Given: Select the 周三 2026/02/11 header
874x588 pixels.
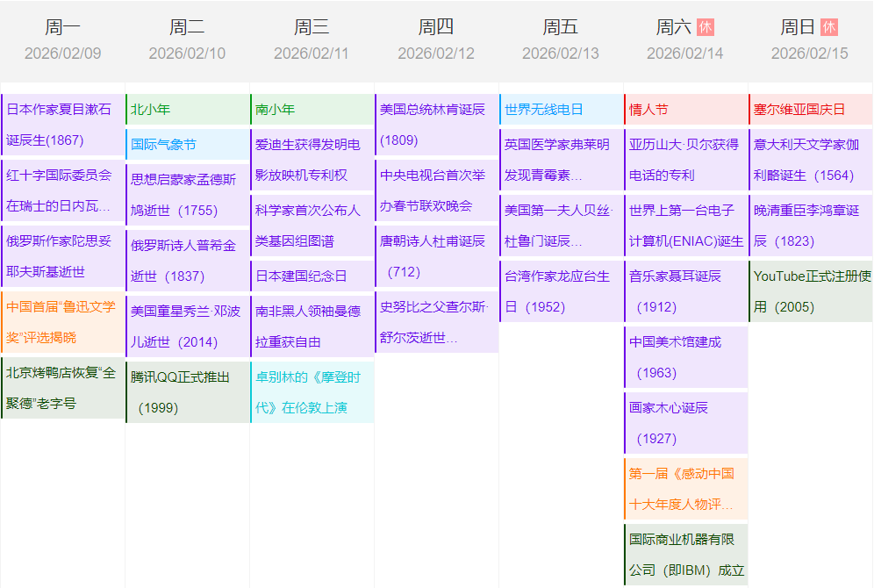Looking at the screenshot, I should (x=312, y=40).
